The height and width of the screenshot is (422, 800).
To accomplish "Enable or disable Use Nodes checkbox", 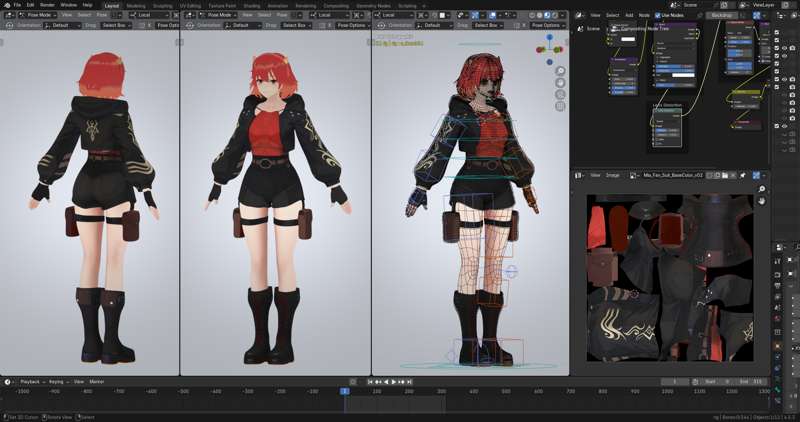I will tap(658, 15).
